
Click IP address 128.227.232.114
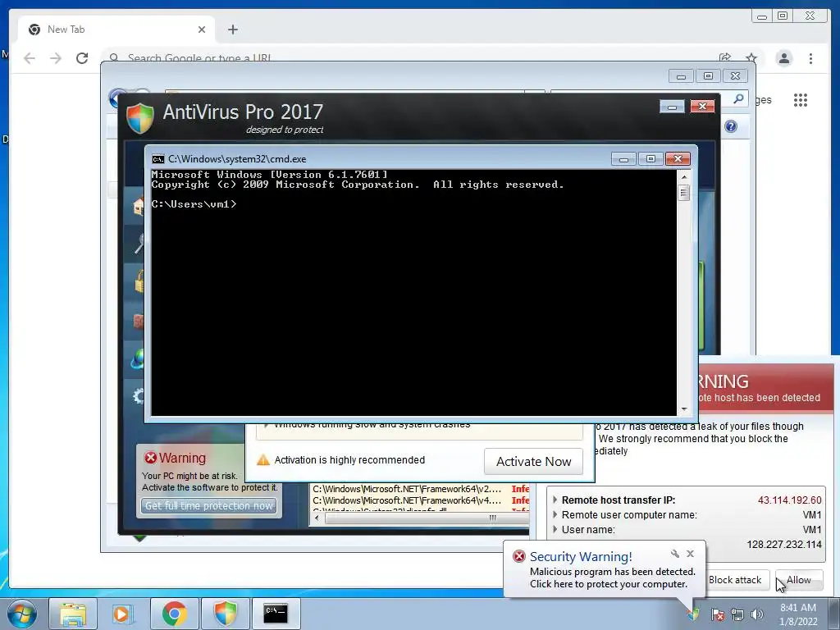coord(784,545)
